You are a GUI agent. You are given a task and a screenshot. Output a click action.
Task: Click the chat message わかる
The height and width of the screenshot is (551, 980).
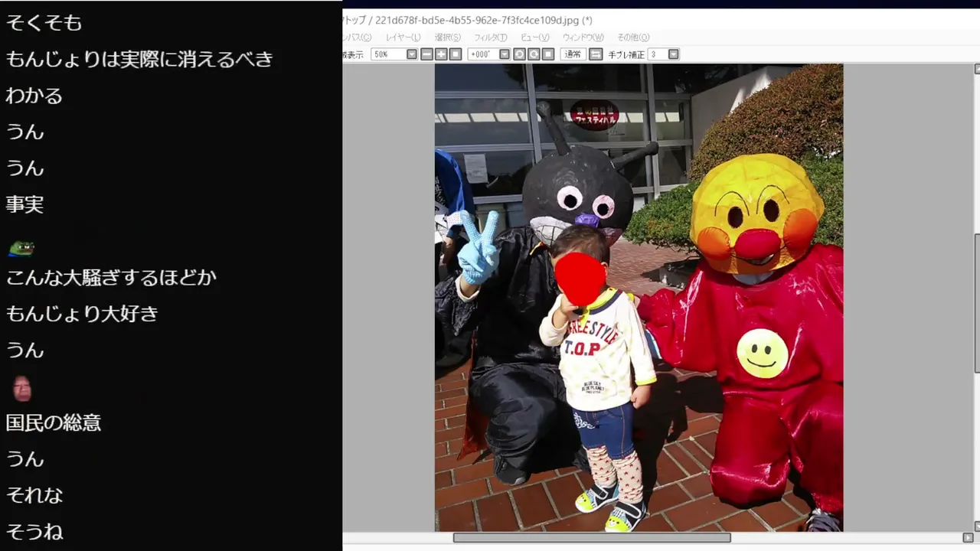(x=34, y=96)
